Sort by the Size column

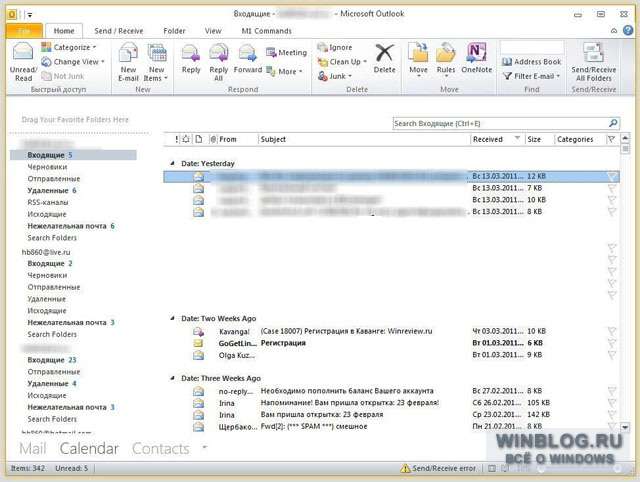pyautogui.click(x=539, y=139)
